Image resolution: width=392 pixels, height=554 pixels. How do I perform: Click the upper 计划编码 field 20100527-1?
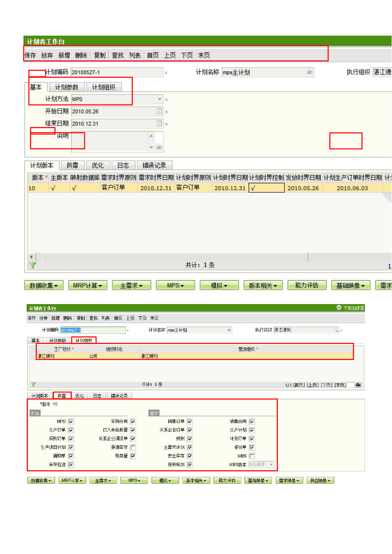coord(116,72)
